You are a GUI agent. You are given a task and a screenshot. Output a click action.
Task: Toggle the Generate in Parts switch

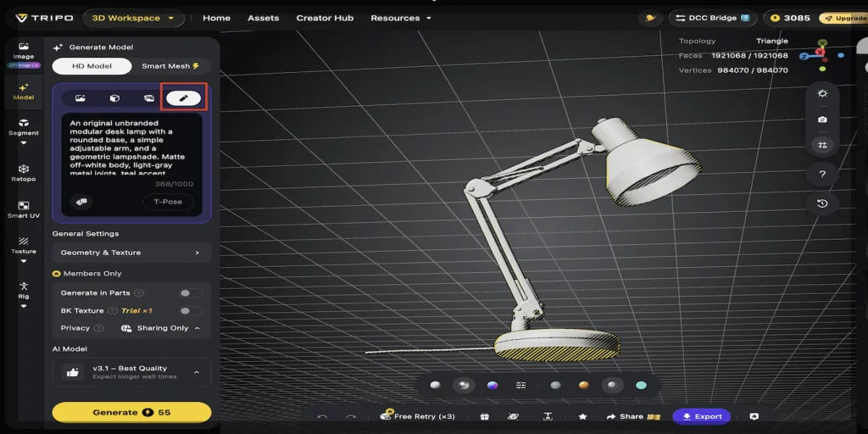[x=191, y=292]
